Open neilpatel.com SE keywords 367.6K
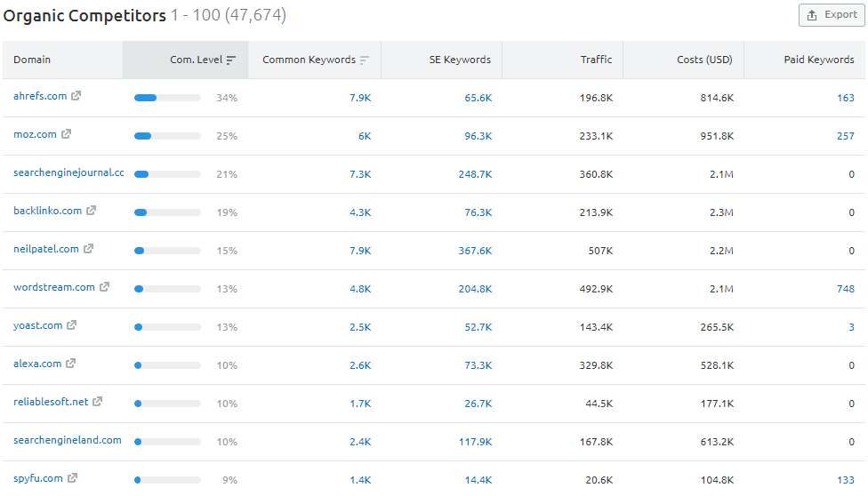The image size is (868, 496). (476, 250)
